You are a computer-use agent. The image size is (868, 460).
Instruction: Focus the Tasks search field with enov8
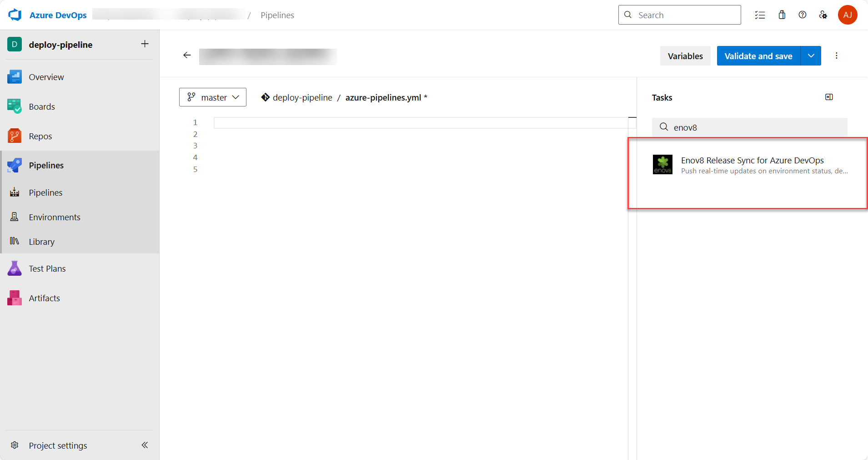pos(755,127)
